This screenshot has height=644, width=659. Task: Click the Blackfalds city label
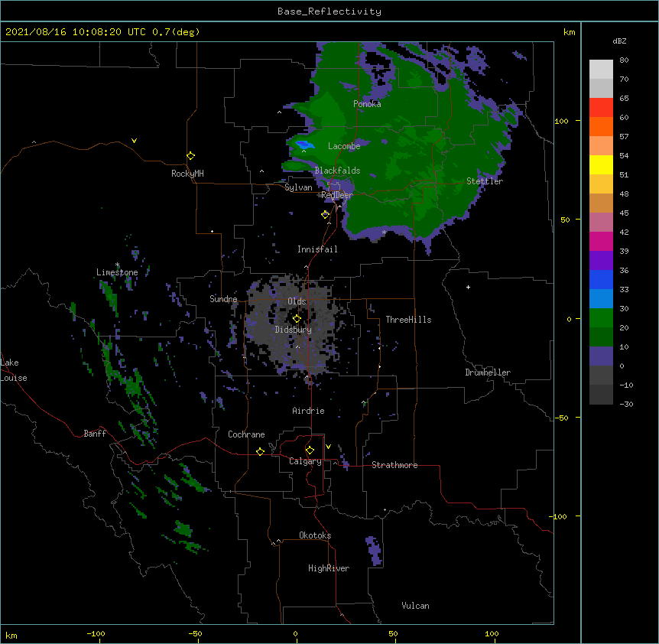click(337, 171)
